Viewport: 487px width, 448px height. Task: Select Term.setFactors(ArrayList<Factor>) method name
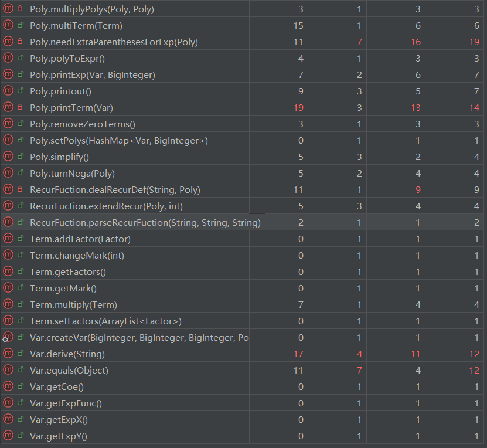point(106,321)
